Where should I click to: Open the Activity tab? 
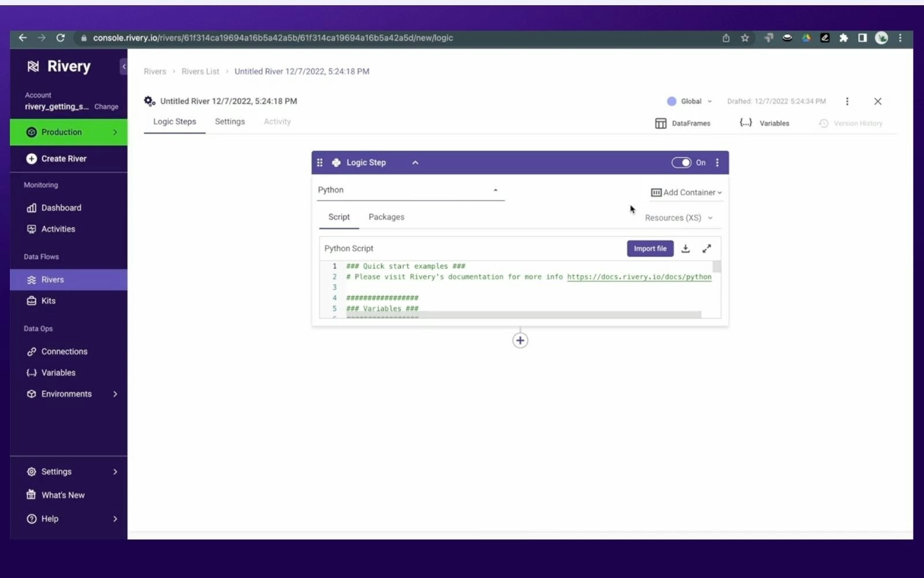point(277,122)
